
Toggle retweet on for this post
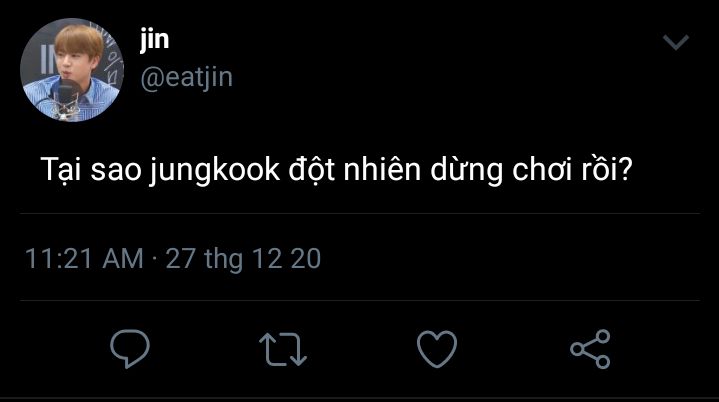coord(283,349)
